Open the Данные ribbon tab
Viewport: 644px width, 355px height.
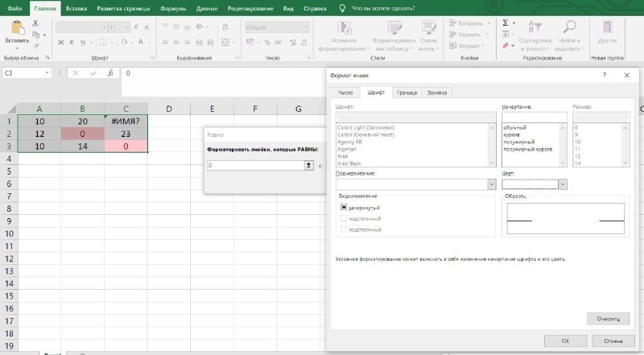pyautogui.click(x=207, y=8)
